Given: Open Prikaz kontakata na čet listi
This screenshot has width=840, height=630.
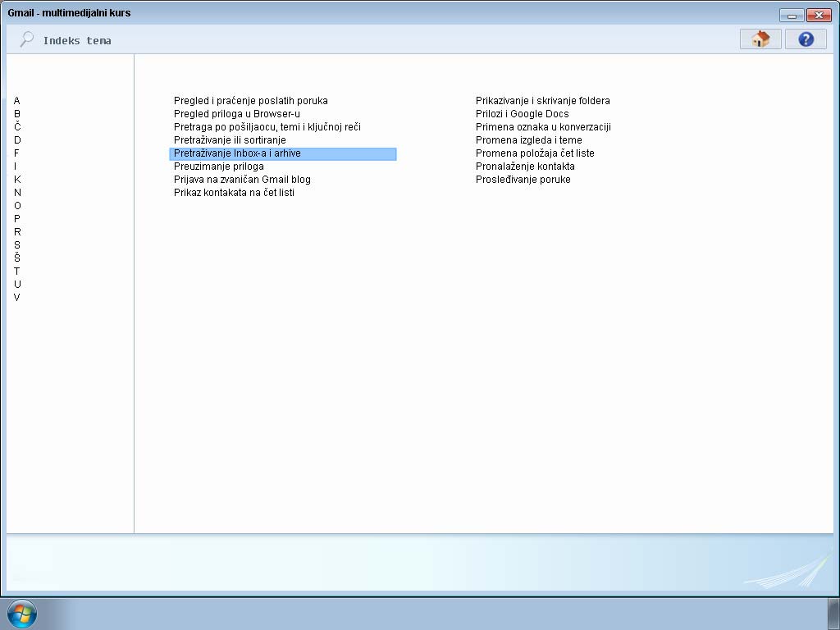Looking at the screenshot, I should [x=234, y=193].
